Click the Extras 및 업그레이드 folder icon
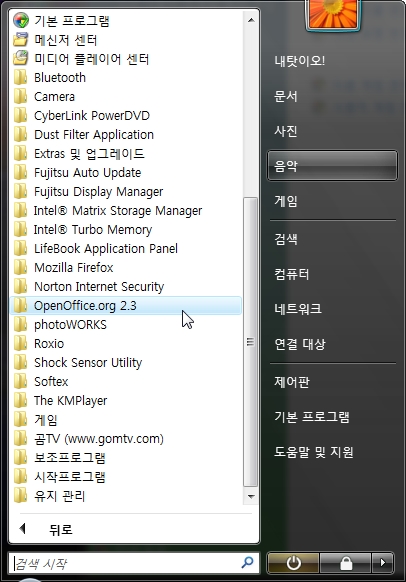The width and height of the screenshot is (406, 582). coord(21,153)
